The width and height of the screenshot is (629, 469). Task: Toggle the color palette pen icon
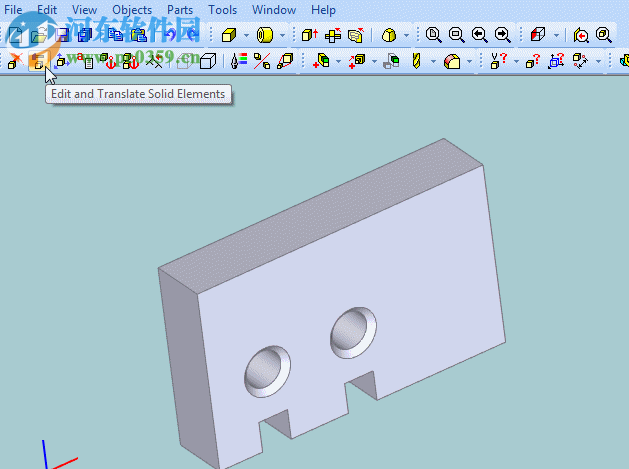(x=237, y=62)
